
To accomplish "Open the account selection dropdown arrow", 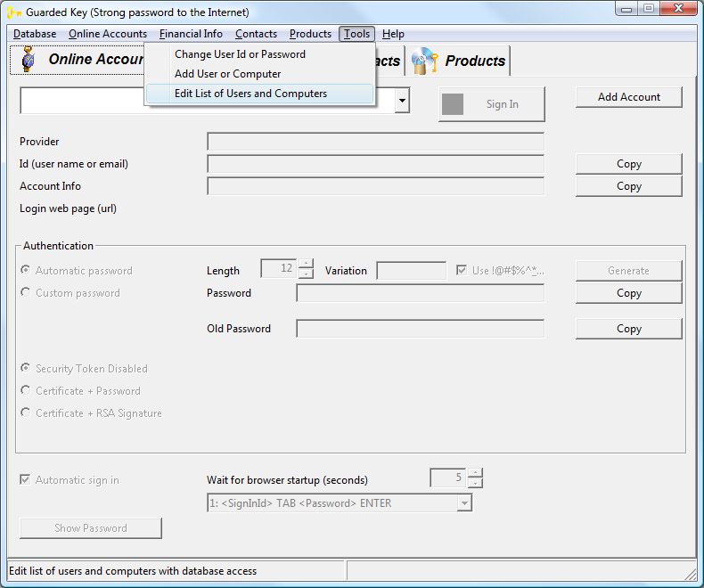I will [402, 100].
